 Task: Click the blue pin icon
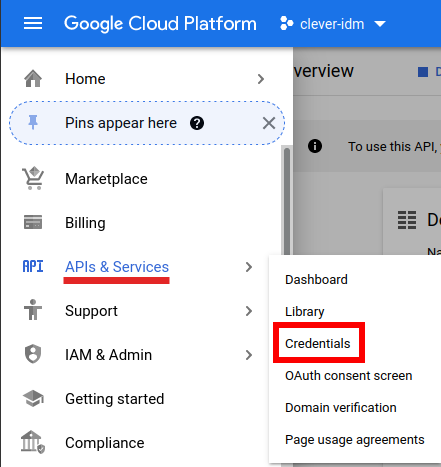[x=33, y=122]
